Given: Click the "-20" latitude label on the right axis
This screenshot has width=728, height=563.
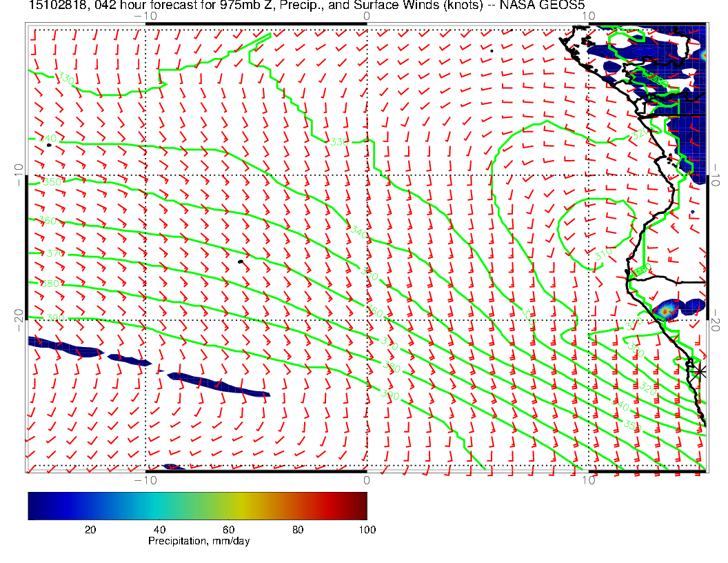Looking at the screenshot, I should tap(714, 320).
